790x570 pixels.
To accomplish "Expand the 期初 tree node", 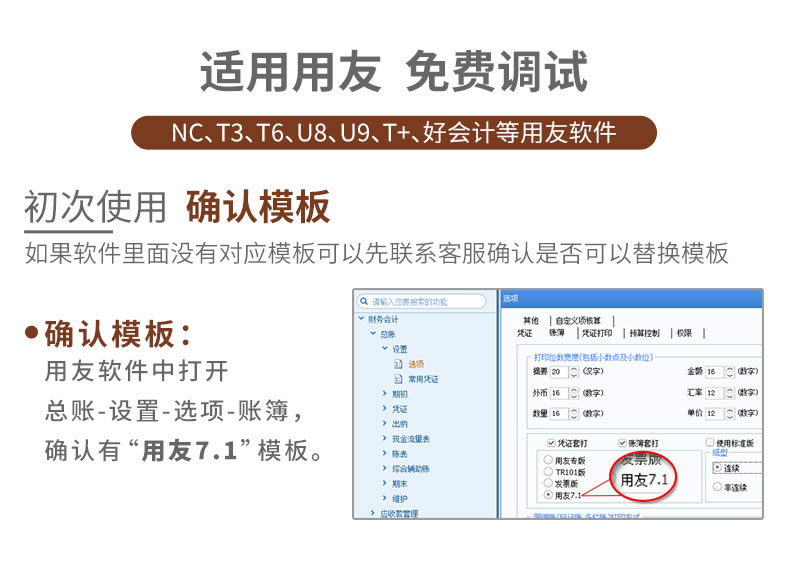I will point(385,393).
